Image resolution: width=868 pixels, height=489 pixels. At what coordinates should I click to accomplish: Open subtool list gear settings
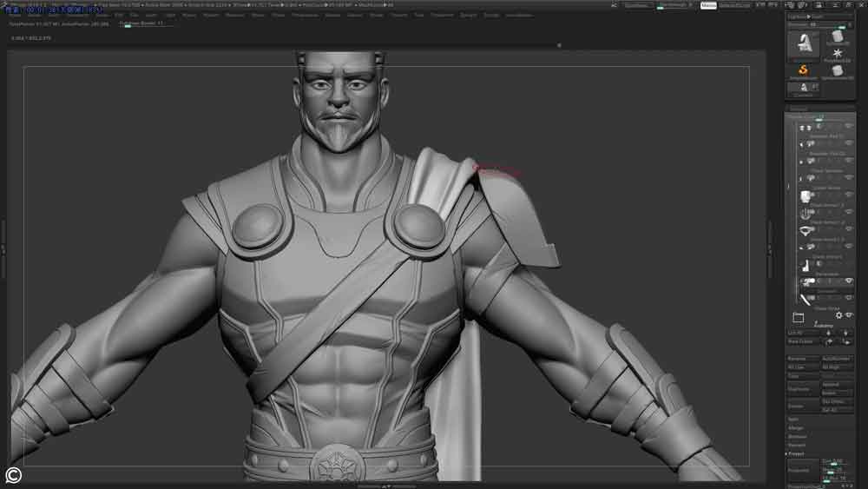[x=839, y=315]
